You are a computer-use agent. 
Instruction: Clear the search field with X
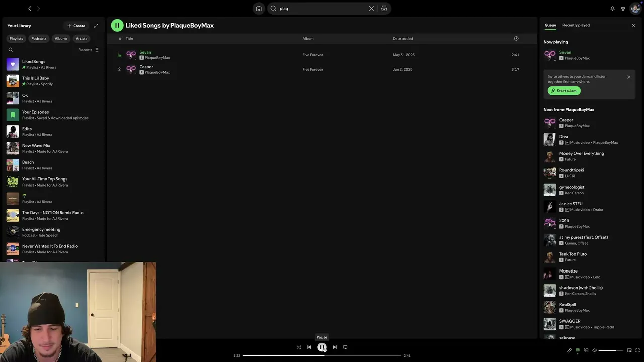tap(371, 9)
